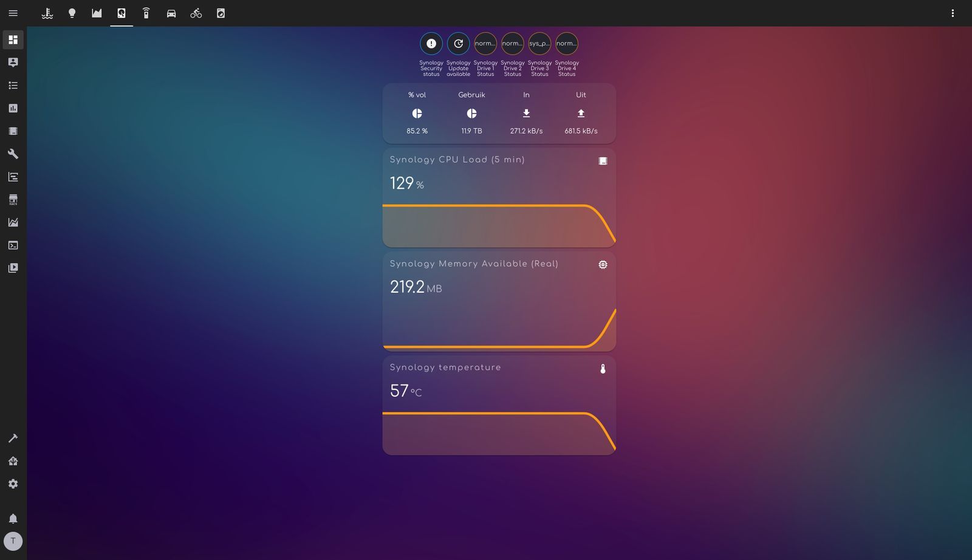The width and height of the screenshot is (972, 560).
Task: Open the terminal icon in the sidebar
Action: click(x=13, y=245)
